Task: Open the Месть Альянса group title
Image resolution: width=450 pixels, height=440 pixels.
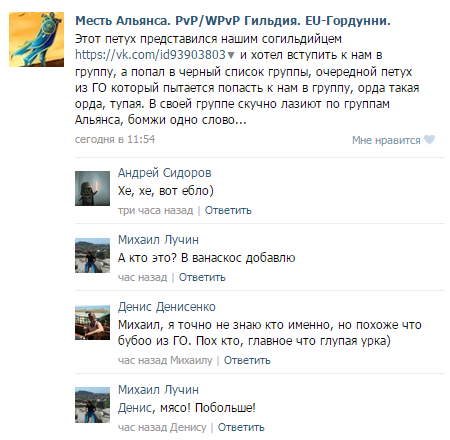Action: coord(233,21)
